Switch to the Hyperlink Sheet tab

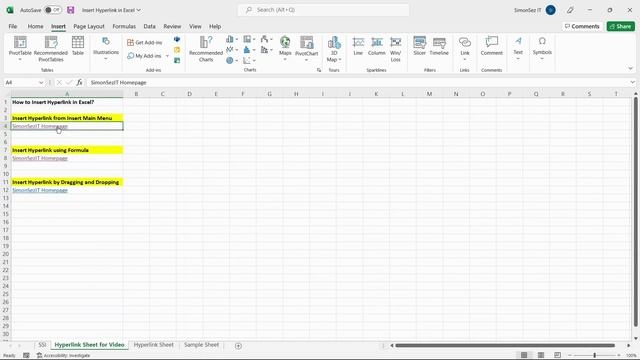pos(153,345)
